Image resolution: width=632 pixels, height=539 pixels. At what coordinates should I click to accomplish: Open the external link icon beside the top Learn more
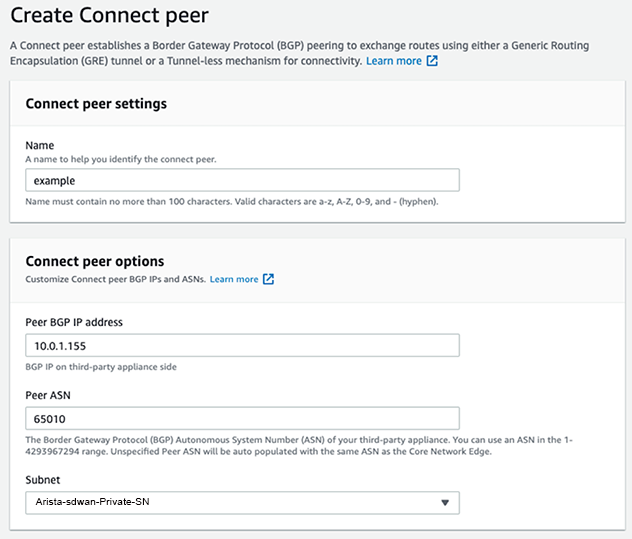coord(432,61)
